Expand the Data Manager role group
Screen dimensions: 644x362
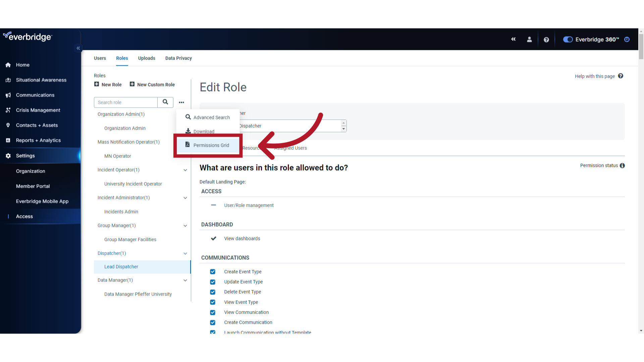tap(185, 280)
